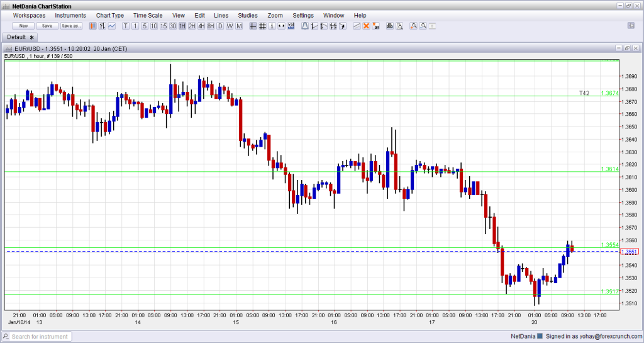Open the Workspaces menu
This screenshot has height=343, width=644.
[29, 15]
